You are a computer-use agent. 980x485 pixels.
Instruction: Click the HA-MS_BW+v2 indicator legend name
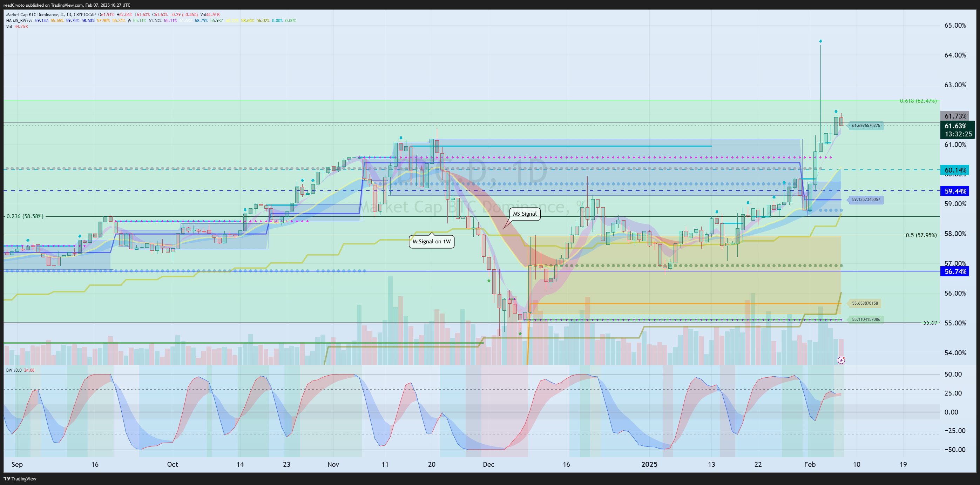tap(19, 21)
